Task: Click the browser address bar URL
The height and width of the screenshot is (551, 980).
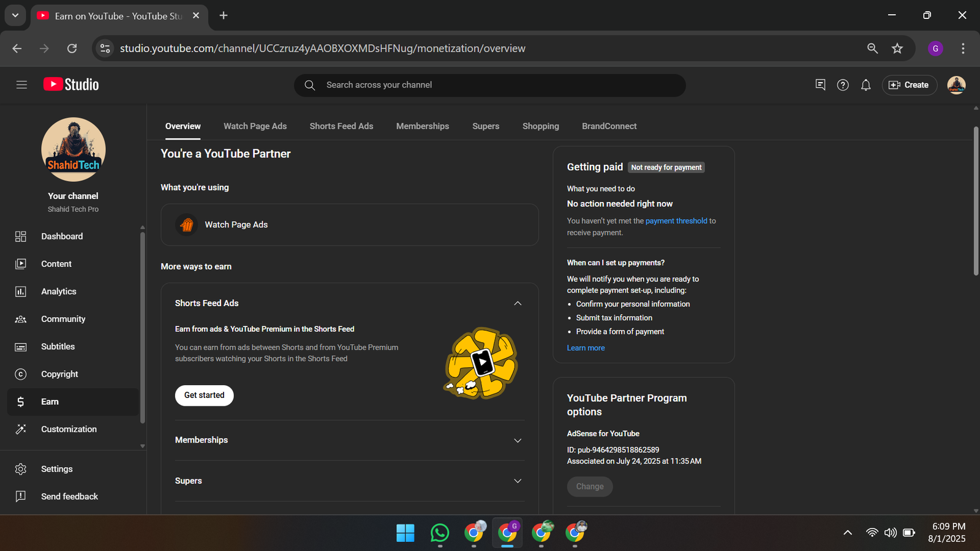Action: (x=323, y=48)
